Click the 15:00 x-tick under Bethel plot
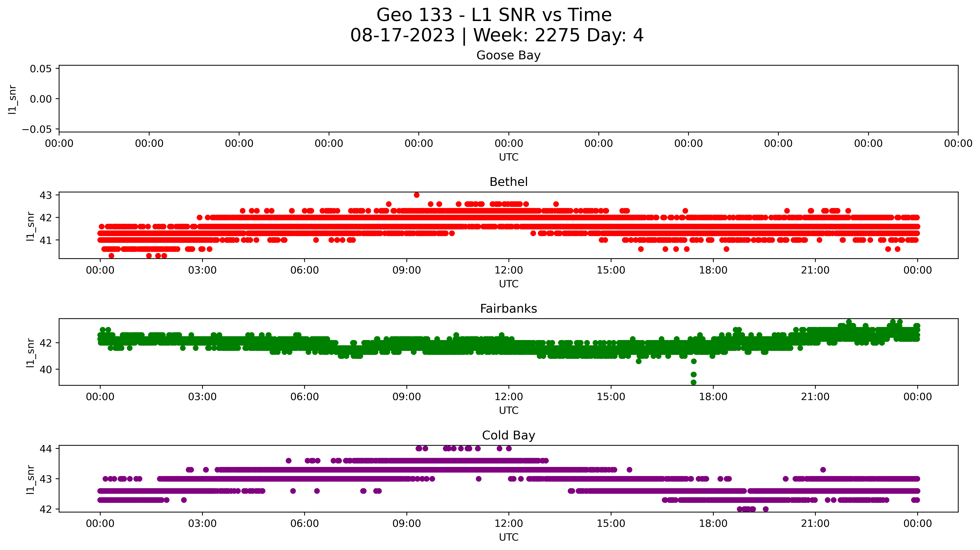The image size is (980, 550). click(x=611, y=270)
